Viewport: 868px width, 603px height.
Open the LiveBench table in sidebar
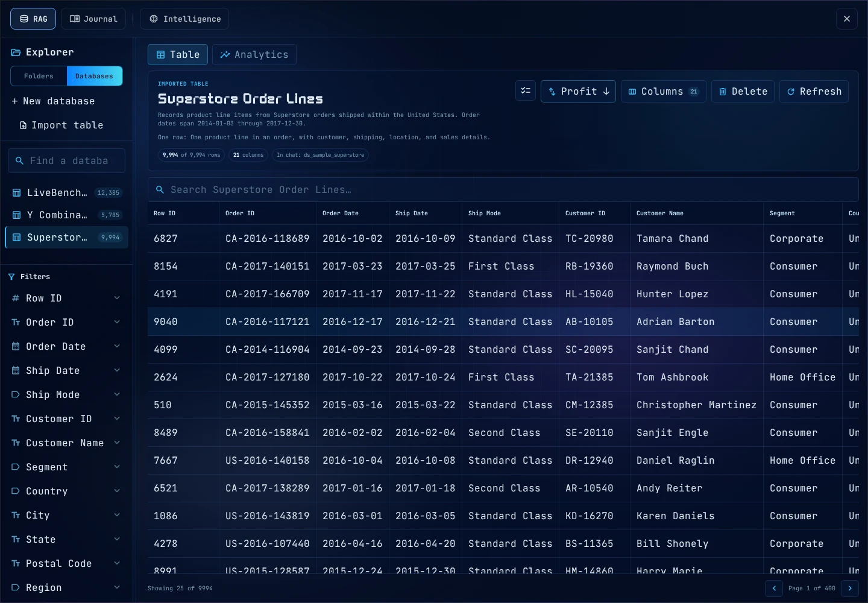tap(66, 193)
